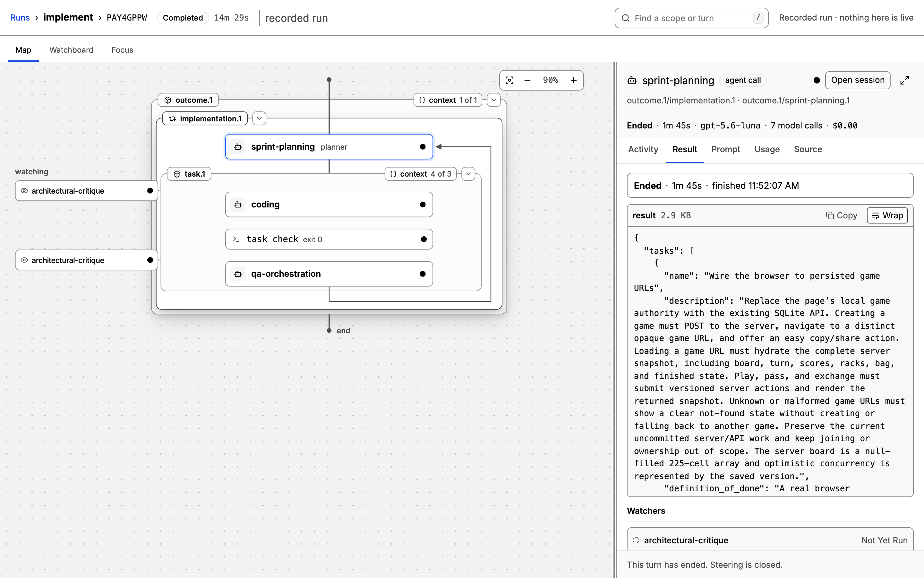Expand the outcome.1 chevron dropdown

click(494, 100)
